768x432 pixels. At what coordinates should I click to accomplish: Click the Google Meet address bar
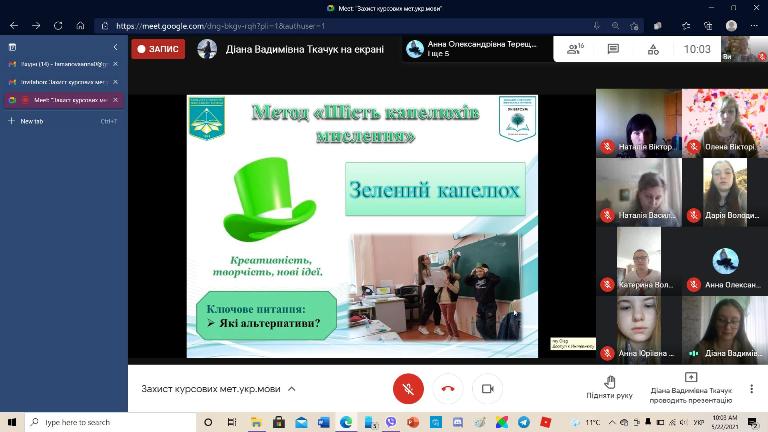300,25
